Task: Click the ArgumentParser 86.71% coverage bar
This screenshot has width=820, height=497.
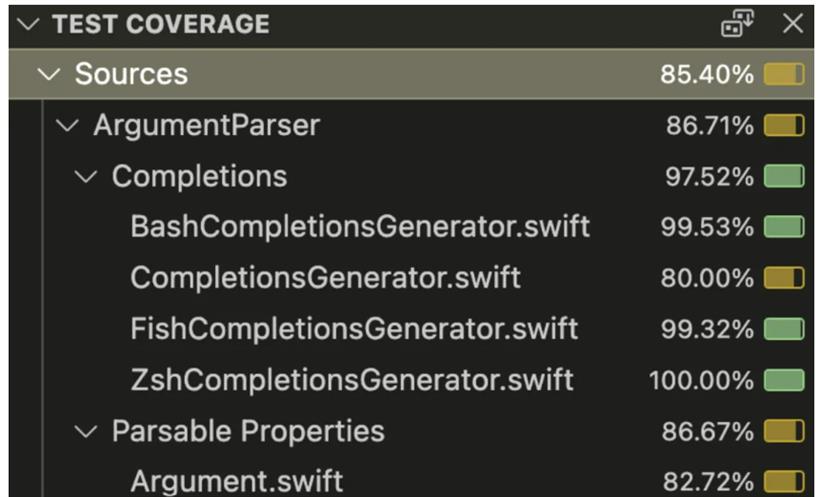Action: (783, 126)
